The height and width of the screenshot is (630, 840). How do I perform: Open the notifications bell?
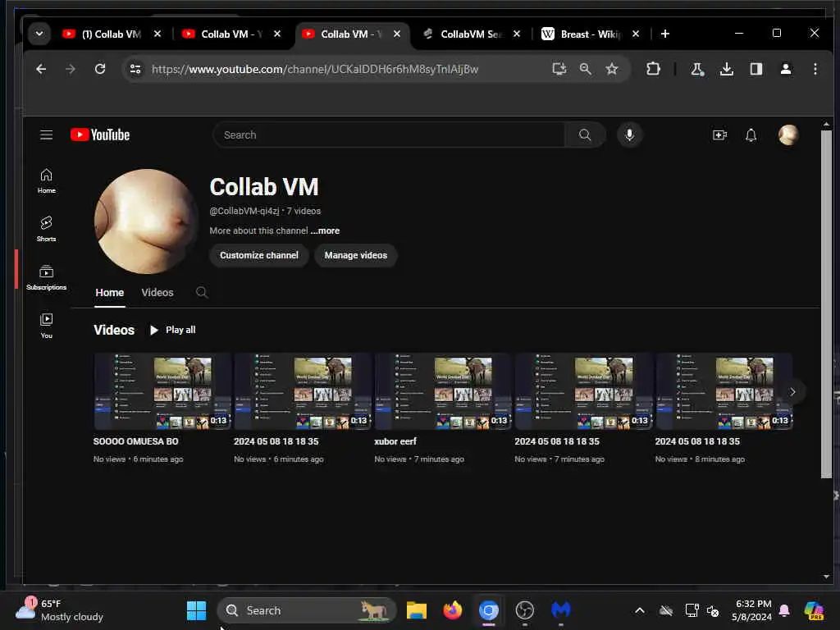(751, 135)
